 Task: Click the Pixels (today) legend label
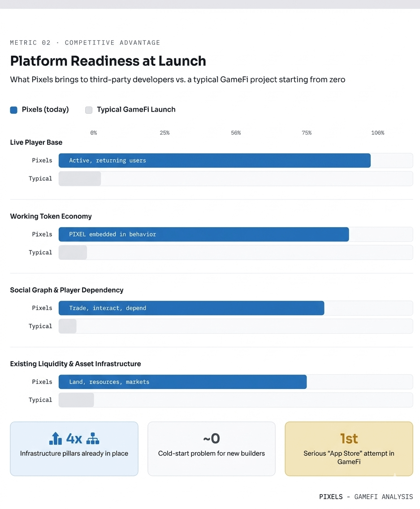[45, 110]
